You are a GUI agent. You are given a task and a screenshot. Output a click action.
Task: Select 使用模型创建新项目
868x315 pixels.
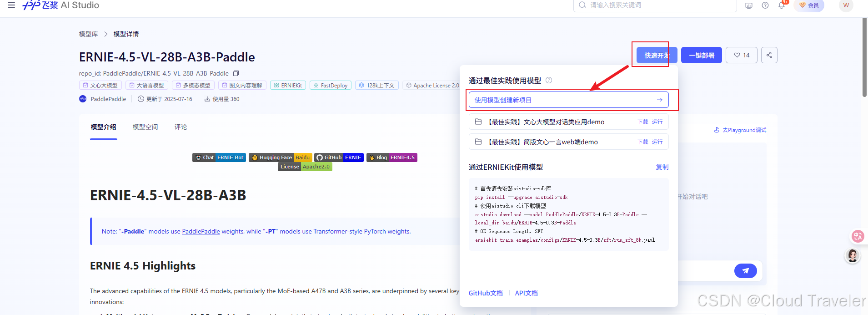569,100
